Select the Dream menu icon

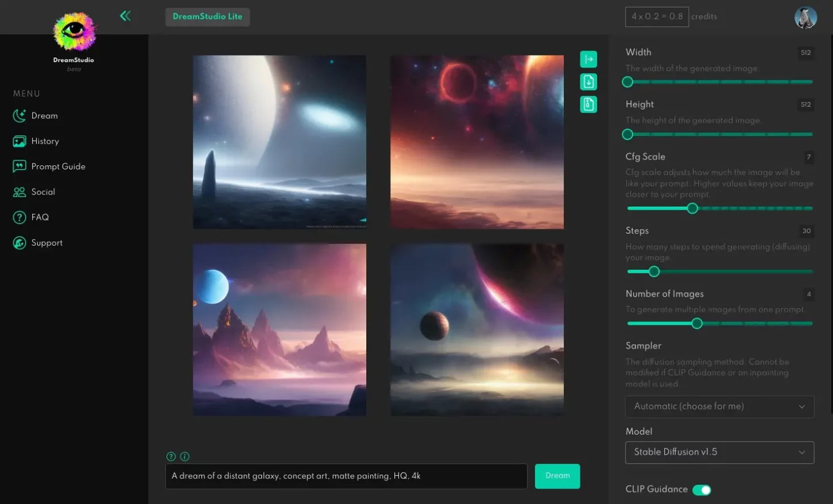pyautogui.click(x=18, y=115)
